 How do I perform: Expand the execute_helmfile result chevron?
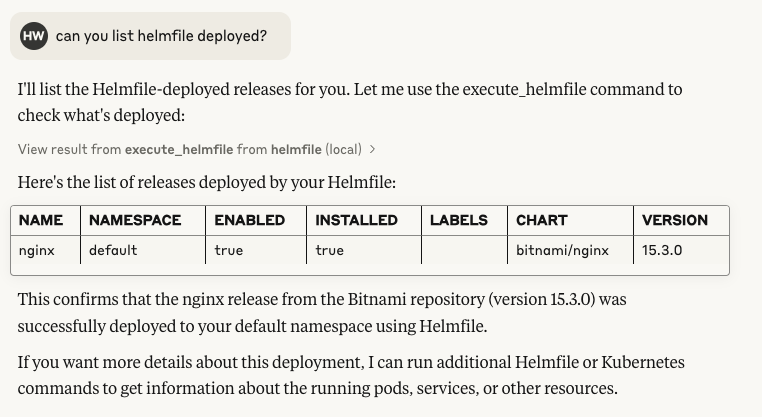click(x=372, y=150)
